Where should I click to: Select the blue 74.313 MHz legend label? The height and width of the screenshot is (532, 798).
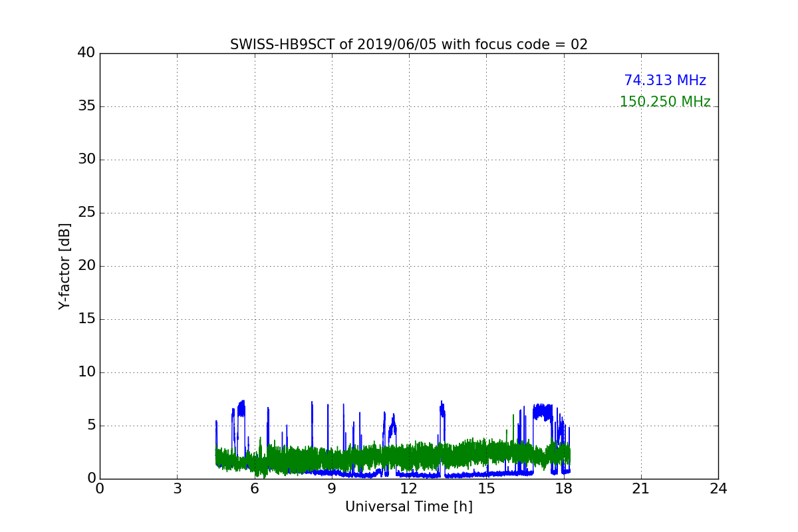pyautogui.click(x=665, y=80)
